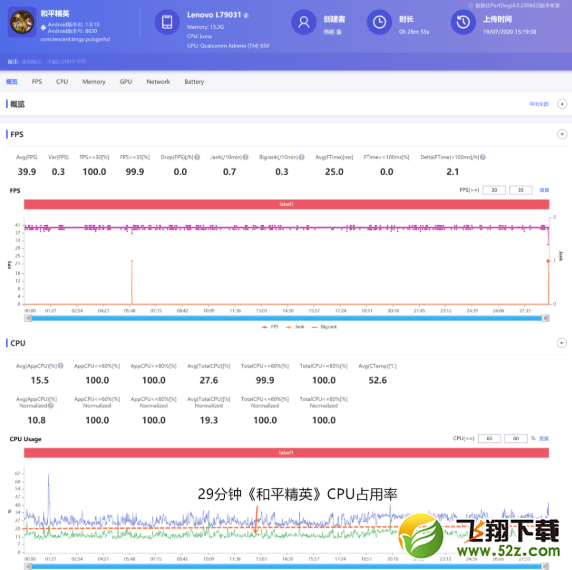
Task: Click the com.tencent.tmgp.pubgmhd package name
Action: (75, 39)
